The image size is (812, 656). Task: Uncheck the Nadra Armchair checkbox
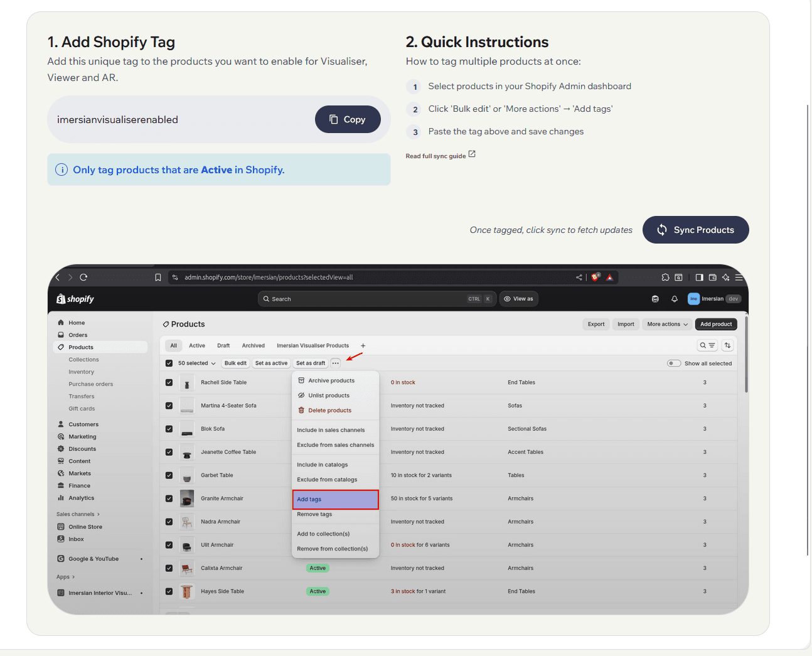(x=169, y=522)
